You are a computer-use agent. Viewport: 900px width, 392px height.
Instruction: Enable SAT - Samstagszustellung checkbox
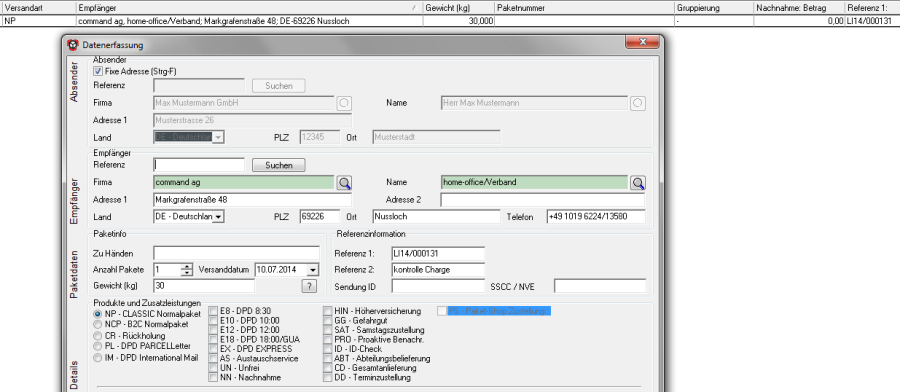[x=327, y=330]
